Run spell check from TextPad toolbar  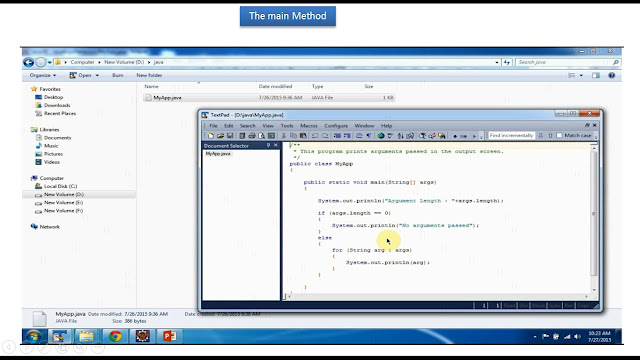click(x=390, y=136)
